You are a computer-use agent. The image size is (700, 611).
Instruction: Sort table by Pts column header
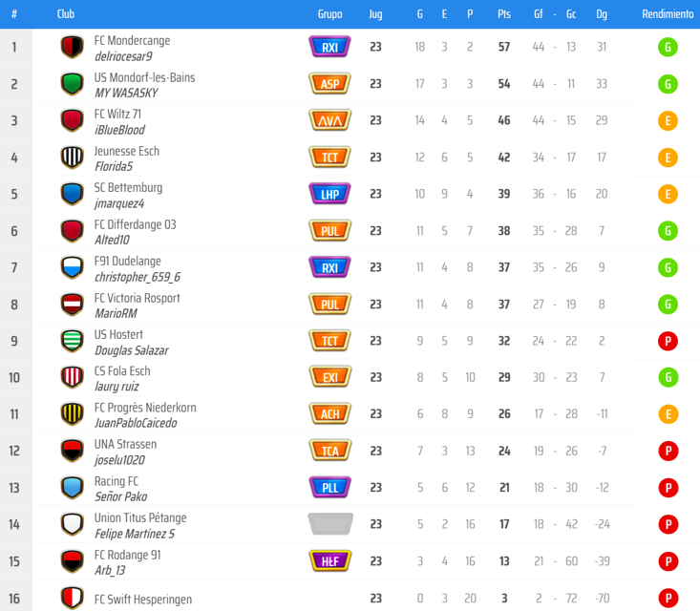click(x=504, y=14)
